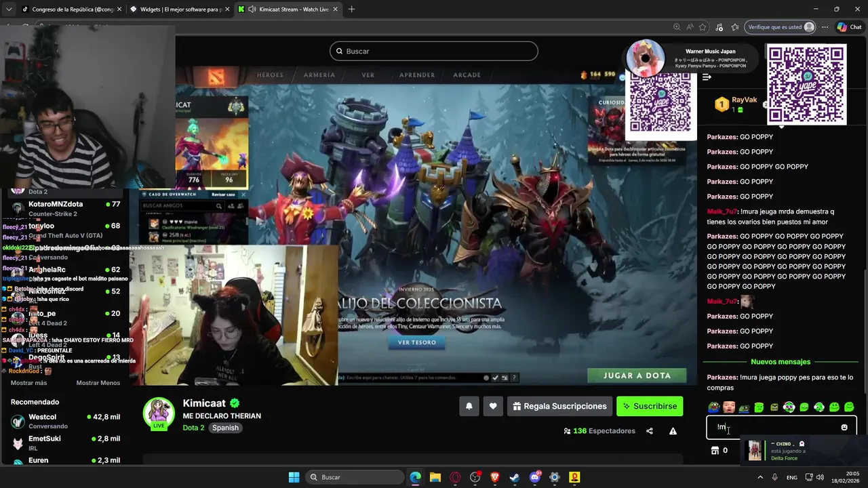Open Opera browser from the taskbar

[455, 477]
